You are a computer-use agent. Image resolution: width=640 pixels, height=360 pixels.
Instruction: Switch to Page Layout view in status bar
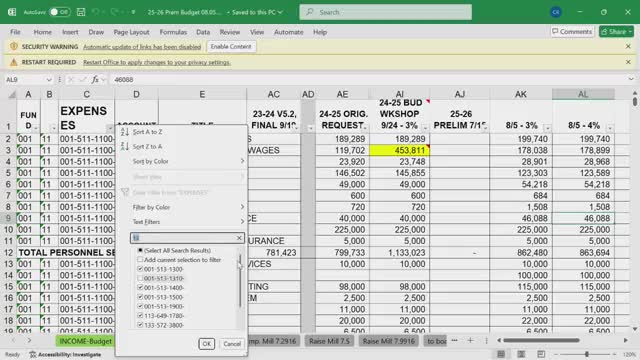click(x=521, y=354)
